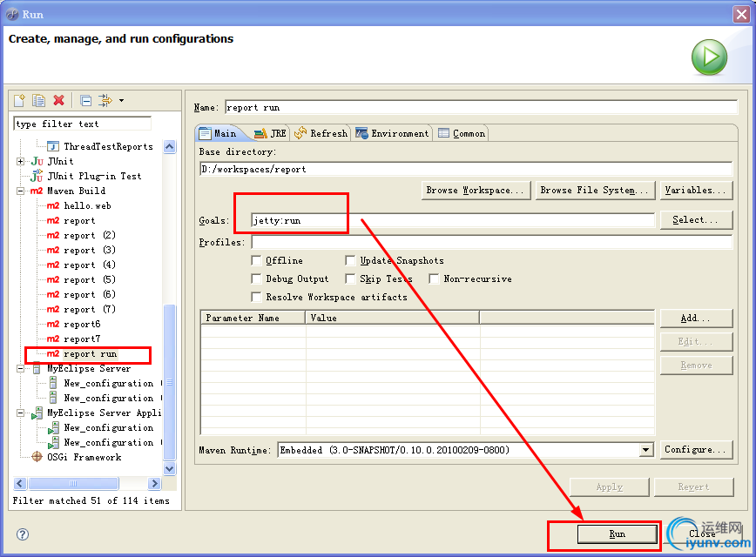
Task: Click the tree vertical scrollbar thumb
Action: [169, 383]
